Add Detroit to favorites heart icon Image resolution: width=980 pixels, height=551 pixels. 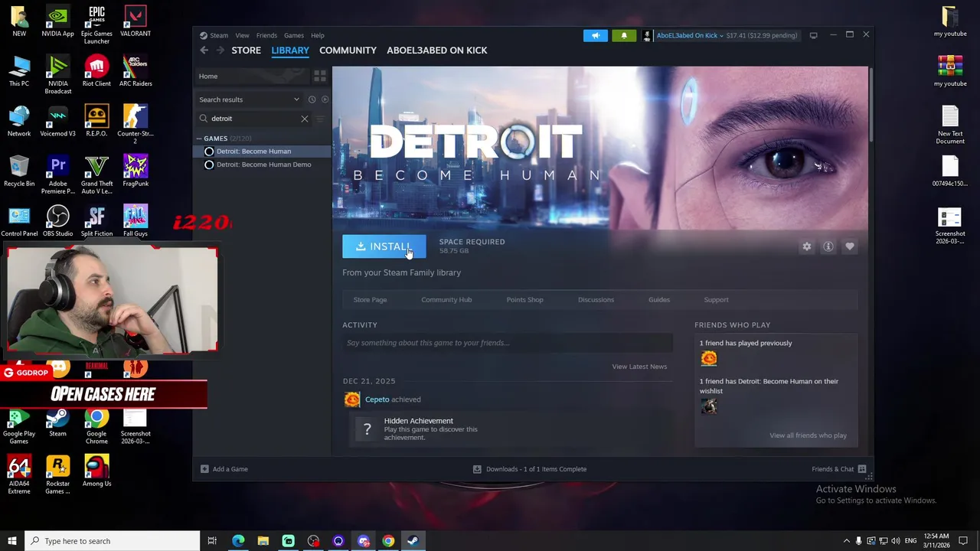point(849,246)
